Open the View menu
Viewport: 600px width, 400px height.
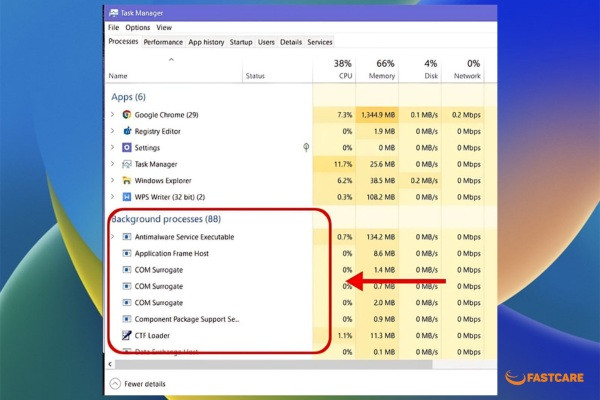[x=164, y=28]
